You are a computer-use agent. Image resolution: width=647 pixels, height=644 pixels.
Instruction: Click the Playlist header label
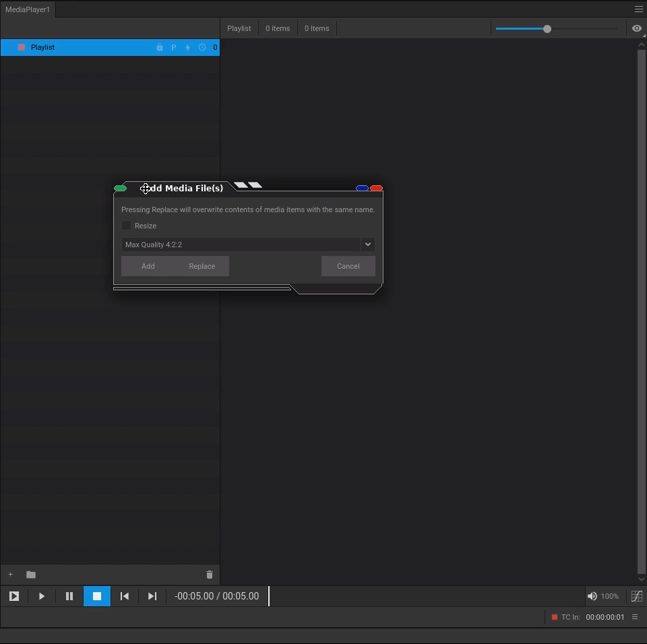(x=239, y=28)
